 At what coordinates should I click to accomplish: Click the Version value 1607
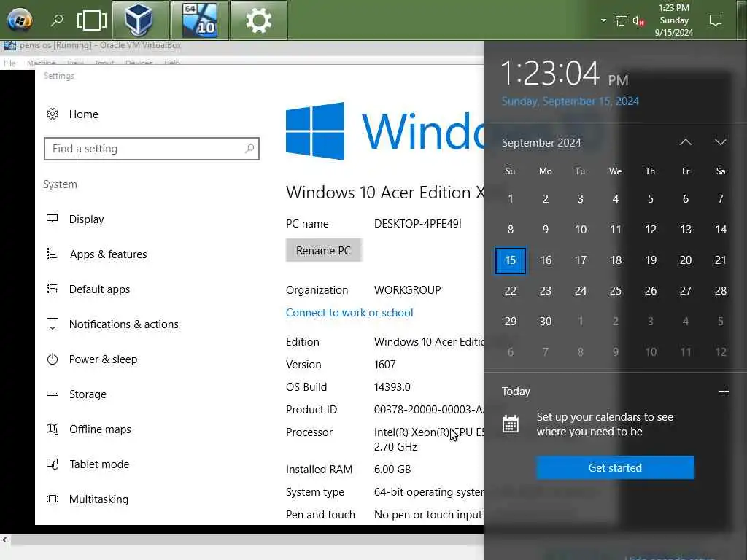pos(385,365)
